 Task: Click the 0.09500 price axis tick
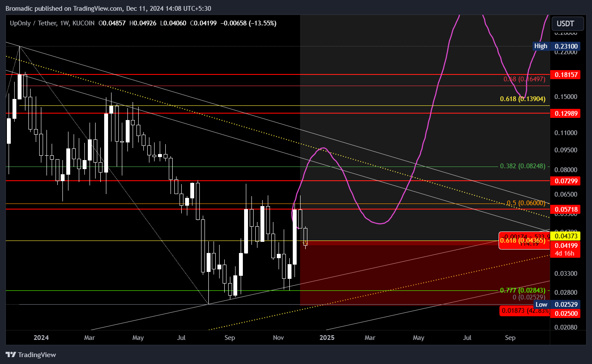pyautogui.click(x=565, y=150)
